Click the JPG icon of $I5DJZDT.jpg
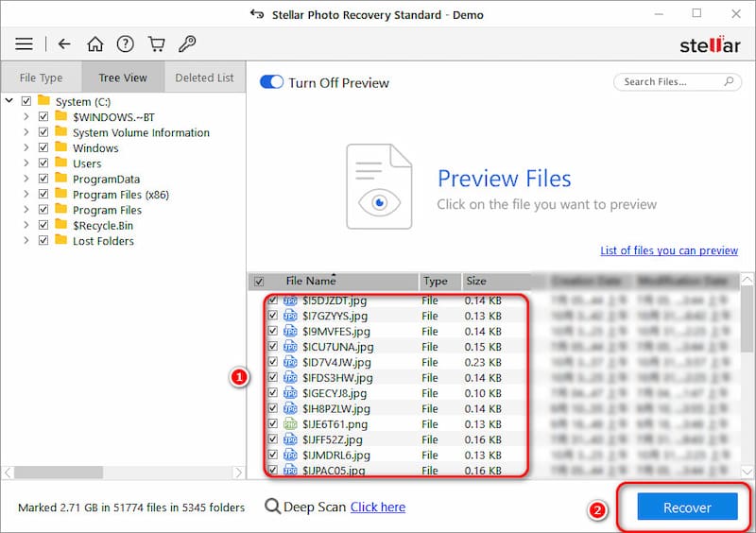756x533 pixels. [x=290, y=301]
